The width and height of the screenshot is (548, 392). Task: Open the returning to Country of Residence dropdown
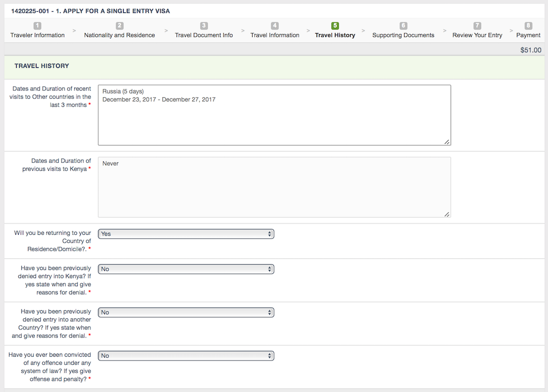click(x=186, y=234)
